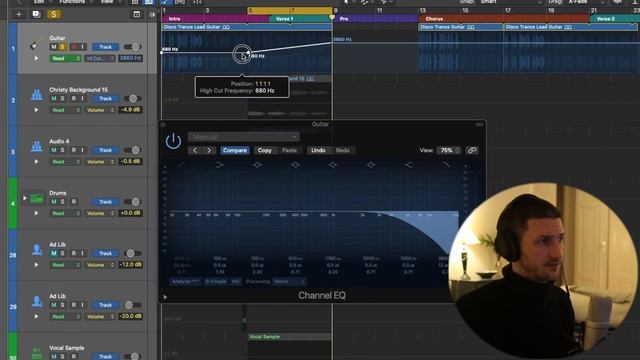Mute the Christy Background 15 track
Image resolution: width=640 pixels, height=360 pixels.
53,98
